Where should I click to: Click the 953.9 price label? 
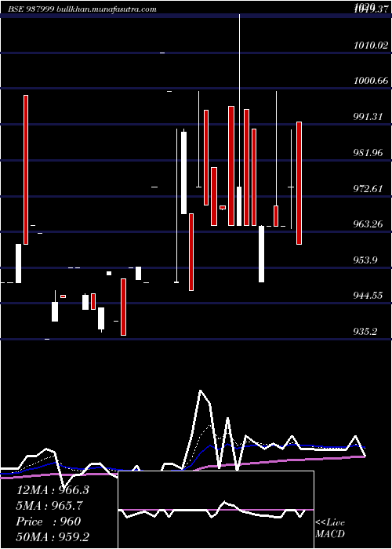[x=365, y=260]
